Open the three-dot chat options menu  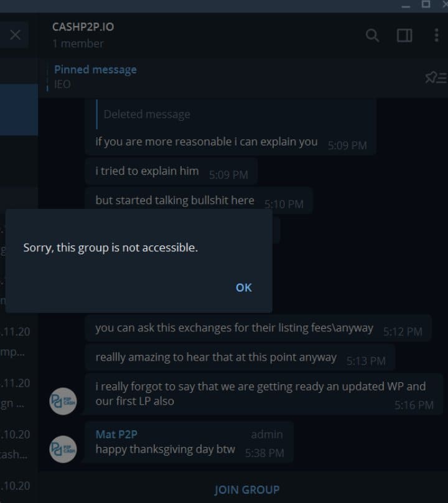(x=436, y=35)
